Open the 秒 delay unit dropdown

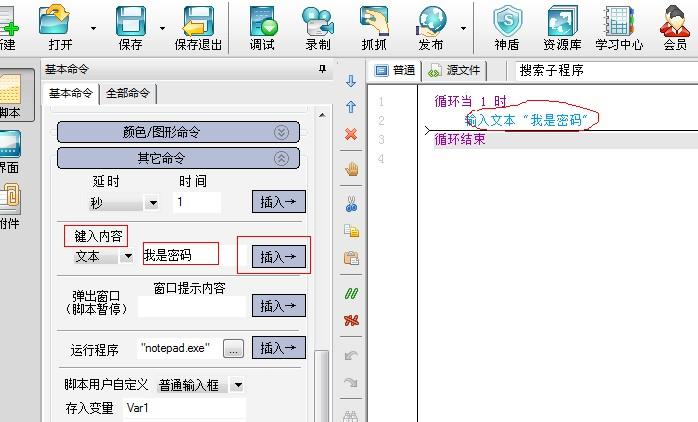[x=153, y=203]
